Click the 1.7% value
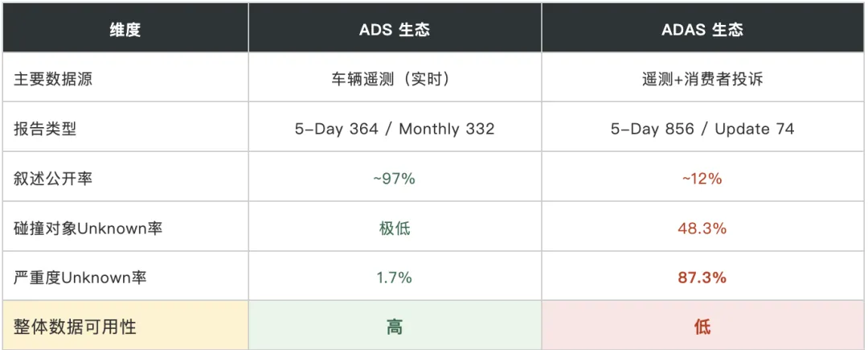 [395, 278]
